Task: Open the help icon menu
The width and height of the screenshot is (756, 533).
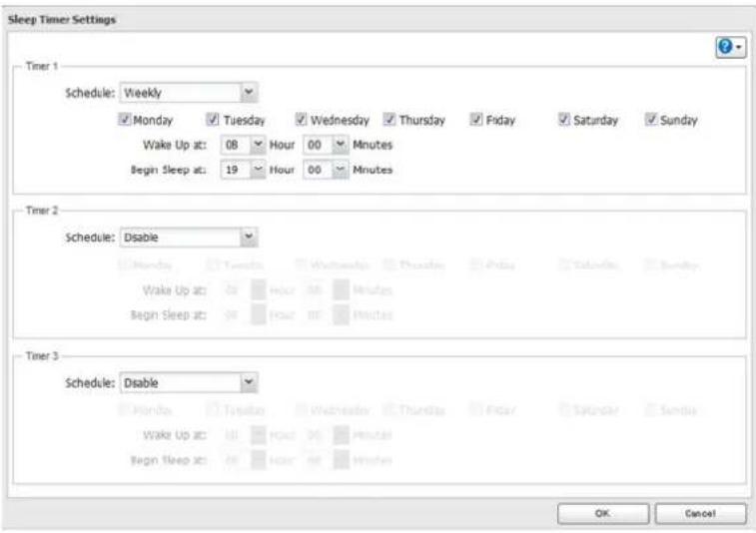Action: pyautogui.click(x=730, y=47)
